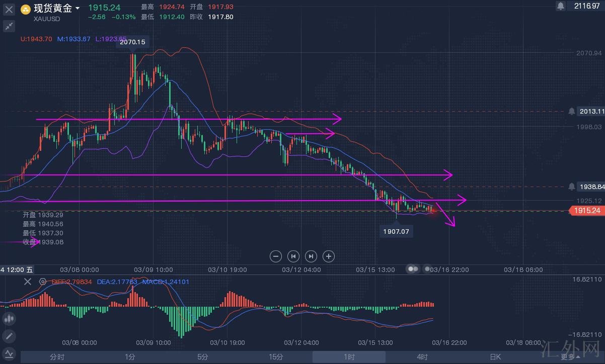Screen dimensions: 605x364
Task: Switch to the 15分 timeframe tab
Action: coord(276,357)
